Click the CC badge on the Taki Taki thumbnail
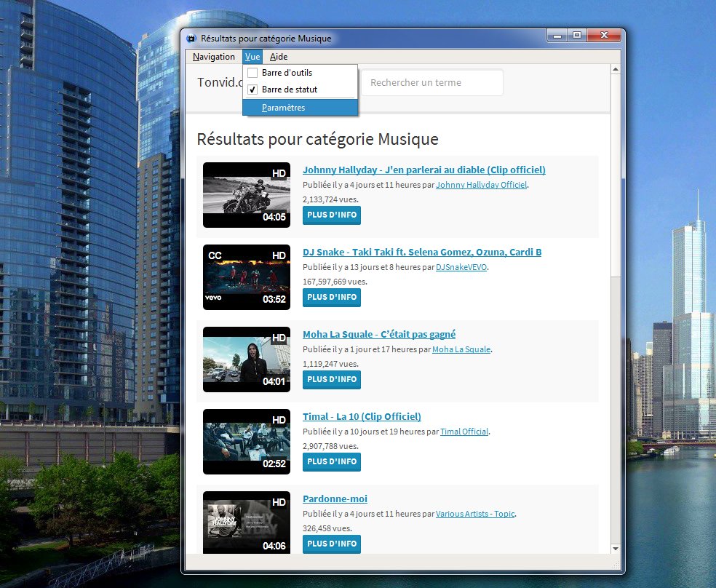 pos(215,255)
